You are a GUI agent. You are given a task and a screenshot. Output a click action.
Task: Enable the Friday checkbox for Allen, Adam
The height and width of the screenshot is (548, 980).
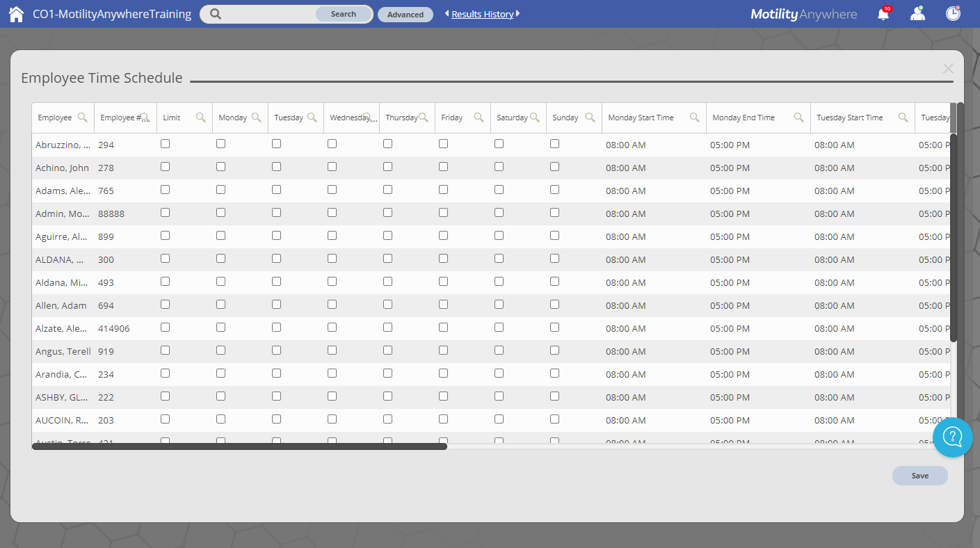point(443,304)
